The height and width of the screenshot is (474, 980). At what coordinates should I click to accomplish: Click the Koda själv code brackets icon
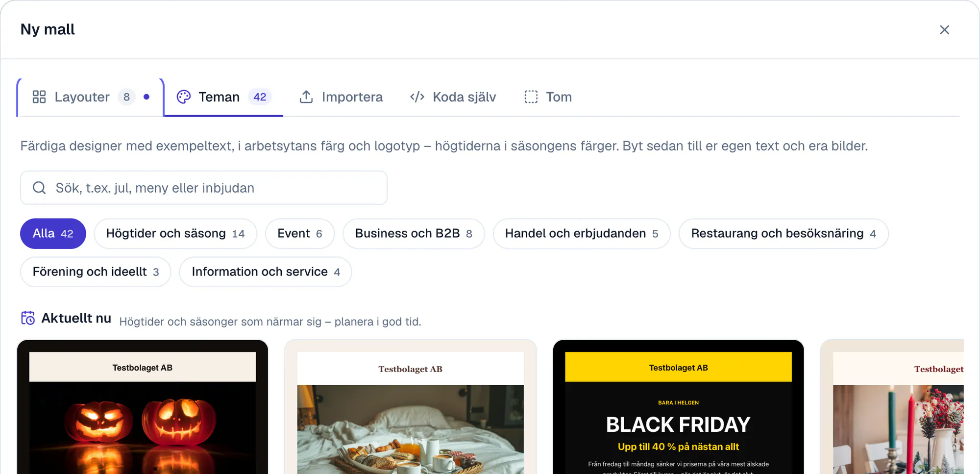click(x=417, y=97)
